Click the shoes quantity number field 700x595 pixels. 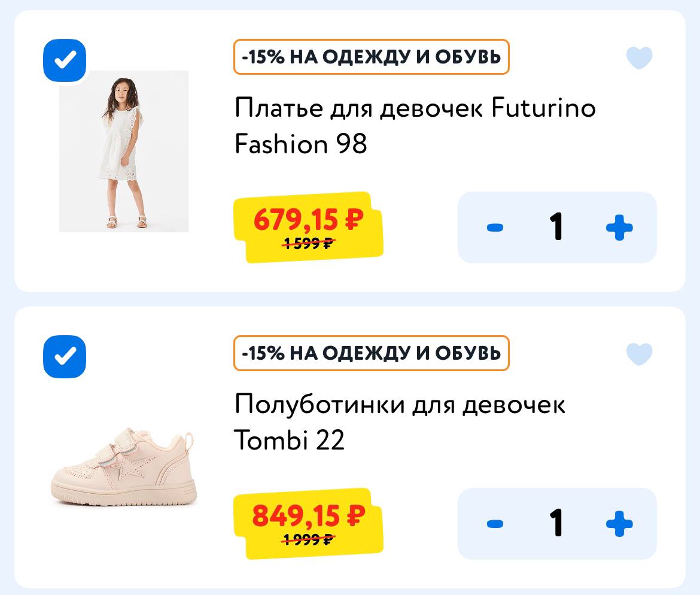pos(556,524)
